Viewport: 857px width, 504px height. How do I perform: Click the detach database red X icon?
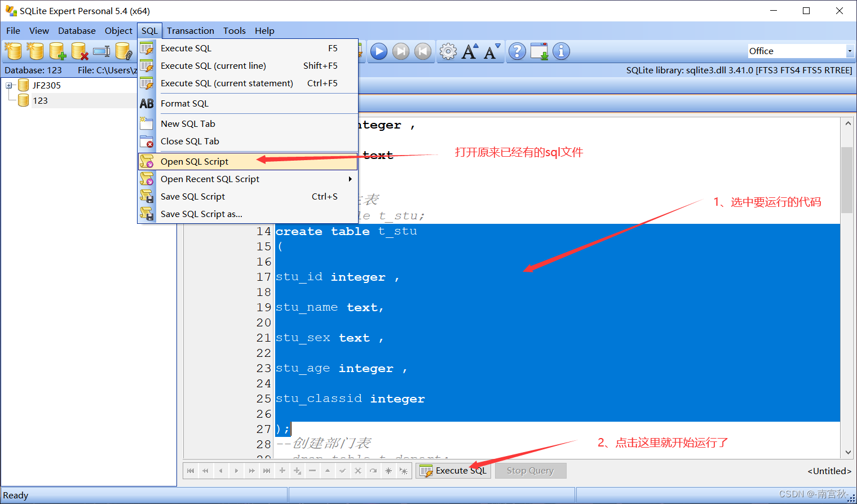[79, 51]
